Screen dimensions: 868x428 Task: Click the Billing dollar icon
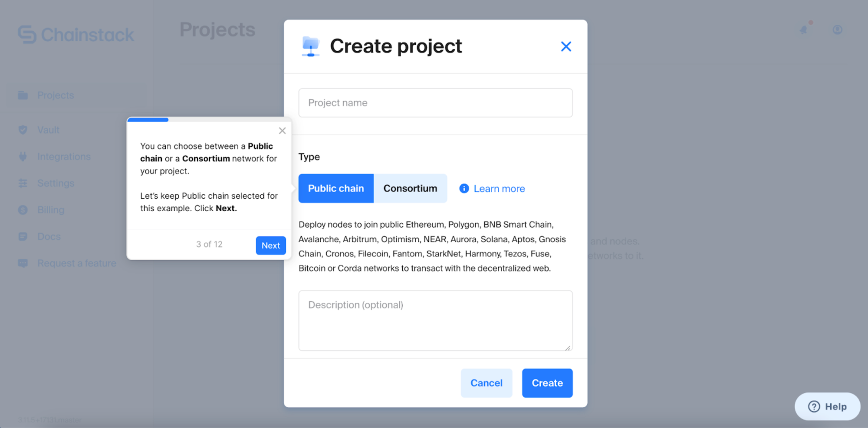coord(23,210)
